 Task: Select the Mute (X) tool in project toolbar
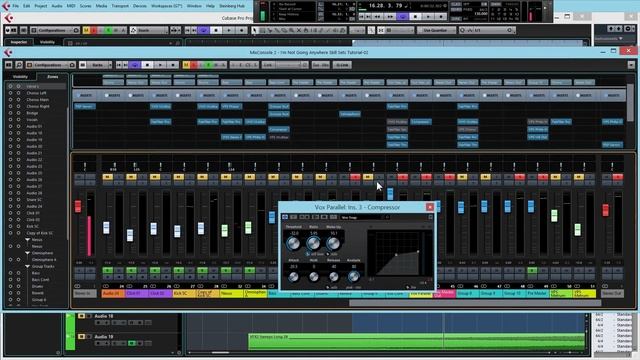click(299, 30)
